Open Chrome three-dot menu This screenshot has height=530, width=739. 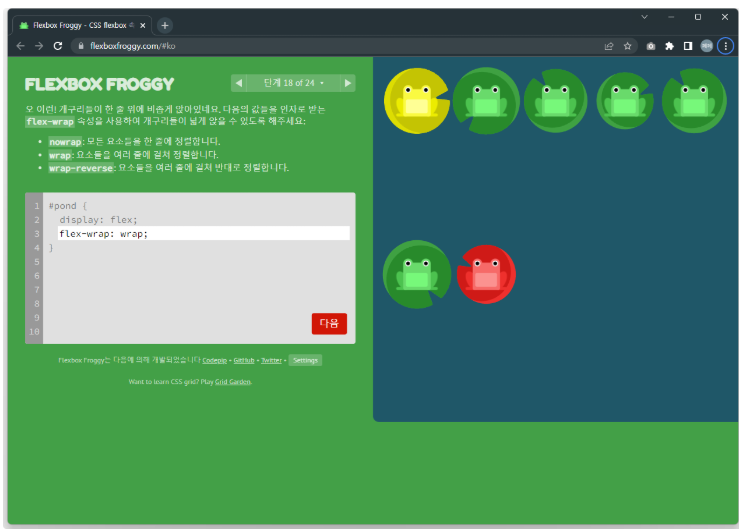click(x=725, y=46)
